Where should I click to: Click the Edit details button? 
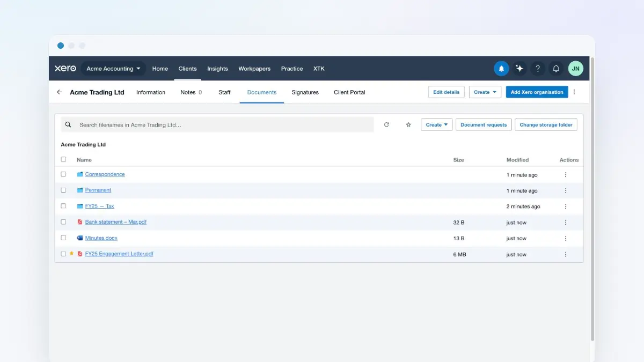click(447, 92)
